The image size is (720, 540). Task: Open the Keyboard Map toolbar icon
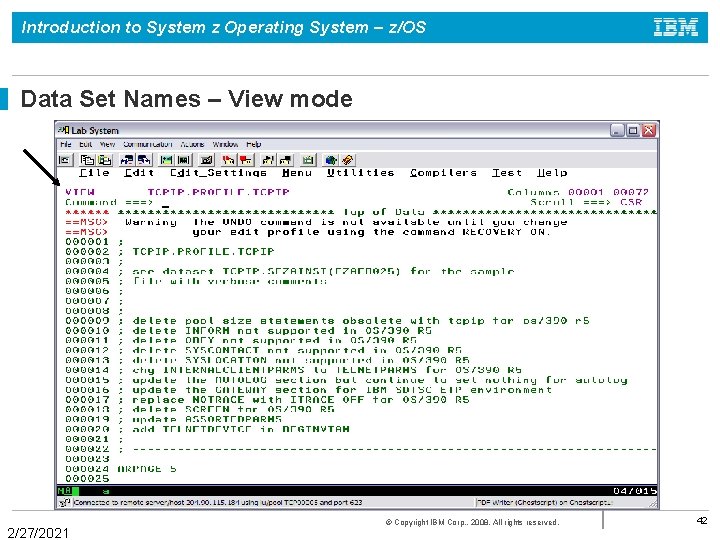207,160
